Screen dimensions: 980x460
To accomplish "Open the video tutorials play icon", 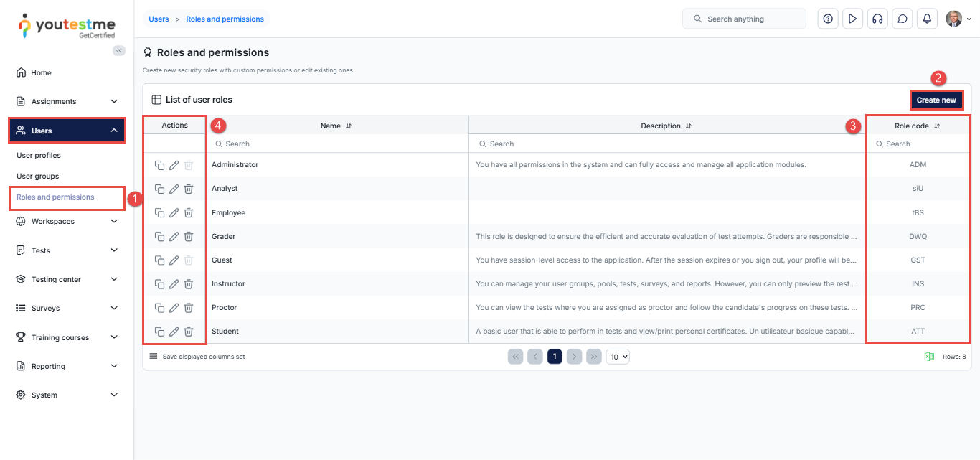I will click(x=852, y=19).
